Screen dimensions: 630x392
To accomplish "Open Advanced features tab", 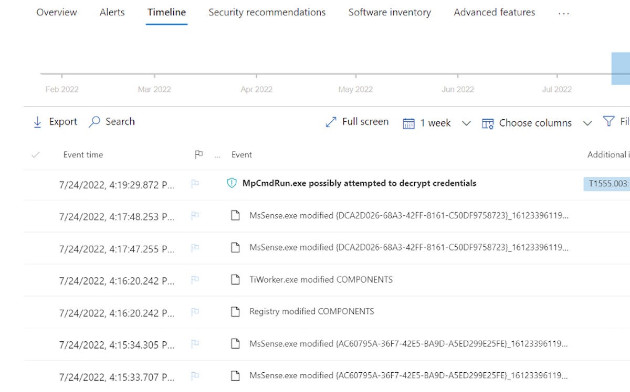I will coord(494,12).
